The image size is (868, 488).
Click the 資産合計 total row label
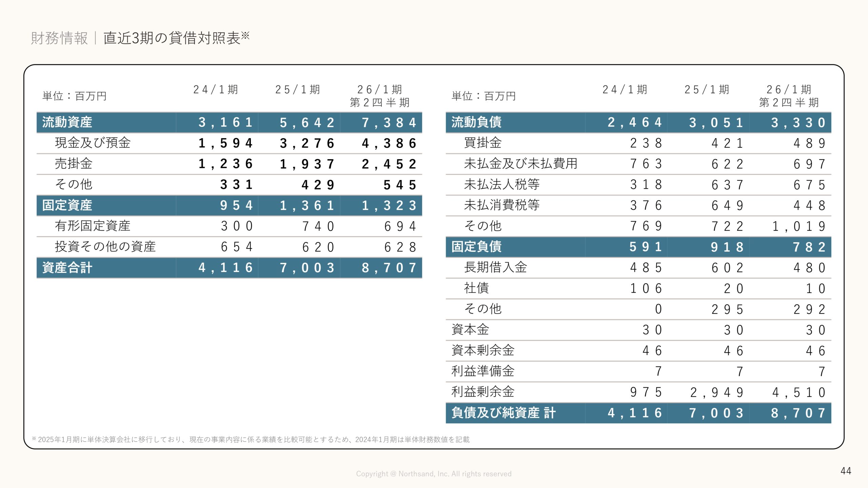click(x=67, y=268)
